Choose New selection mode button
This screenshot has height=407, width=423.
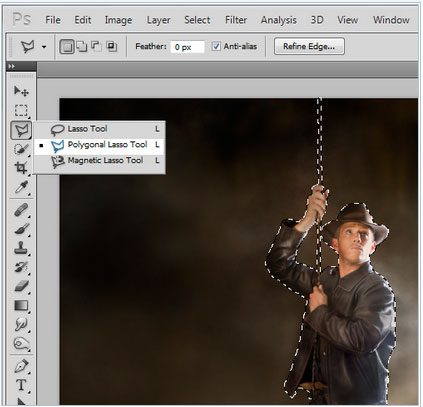pos(67,46)
